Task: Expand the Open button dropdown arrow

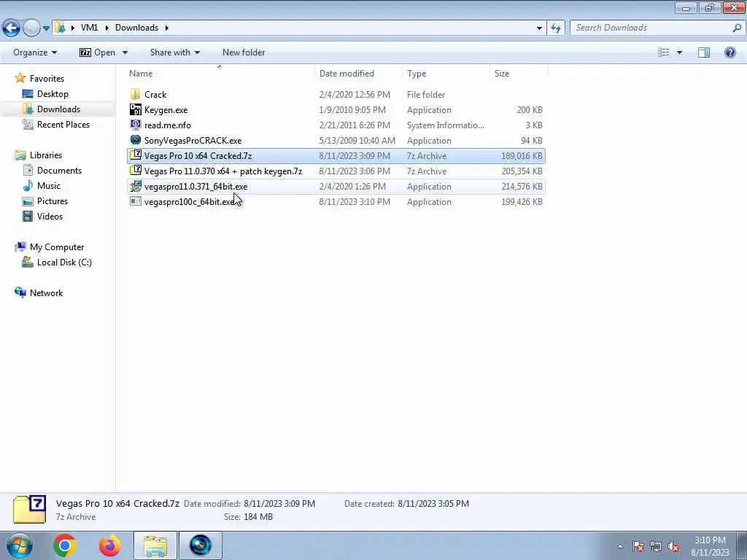Action: tap(125, 52)
